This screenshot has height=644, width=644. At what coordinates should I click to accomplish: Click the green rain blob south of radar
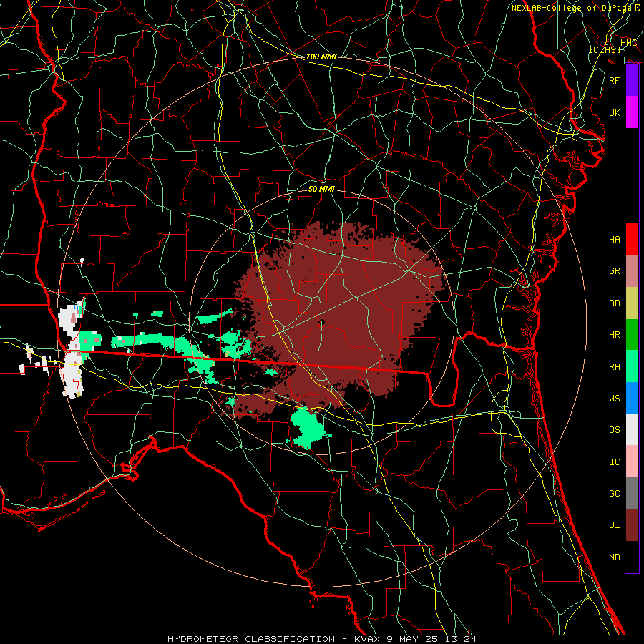pos(308,429)
